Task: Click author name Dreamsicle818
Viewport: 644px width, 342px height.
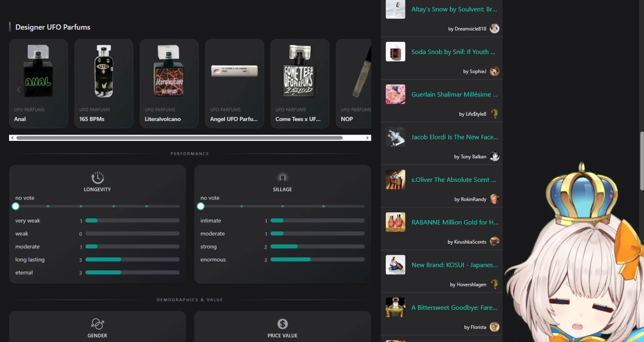Action: click(470, 29)
